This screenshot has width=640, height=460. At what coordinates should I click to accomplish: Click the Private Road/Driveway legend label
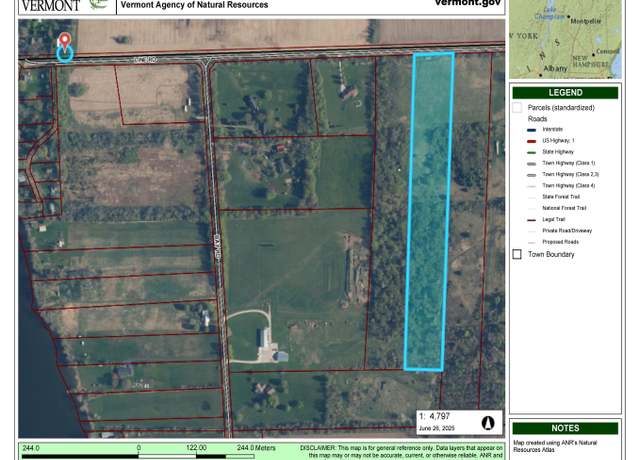tap(567, 231)
